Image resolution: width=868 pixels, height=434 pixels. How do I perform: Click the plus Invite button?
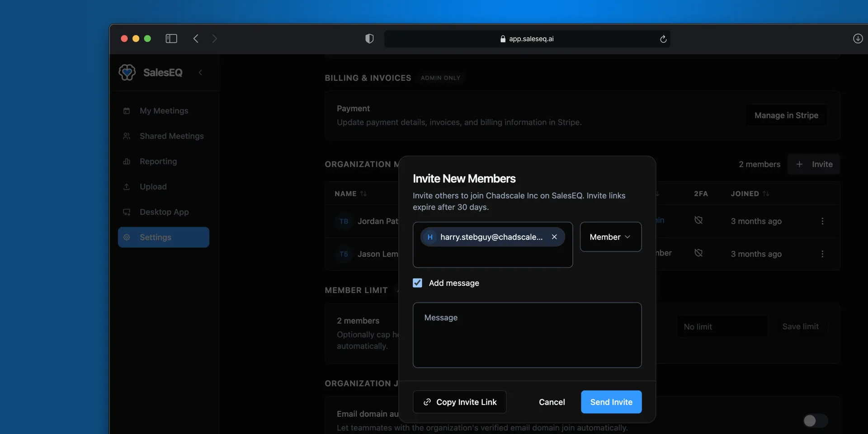[814, 164]
